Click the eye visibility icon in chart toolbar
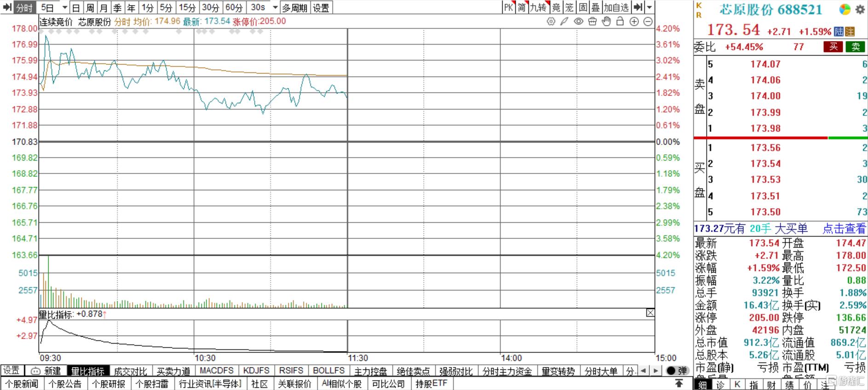This screenshot has height=390, width=868. 578,22
